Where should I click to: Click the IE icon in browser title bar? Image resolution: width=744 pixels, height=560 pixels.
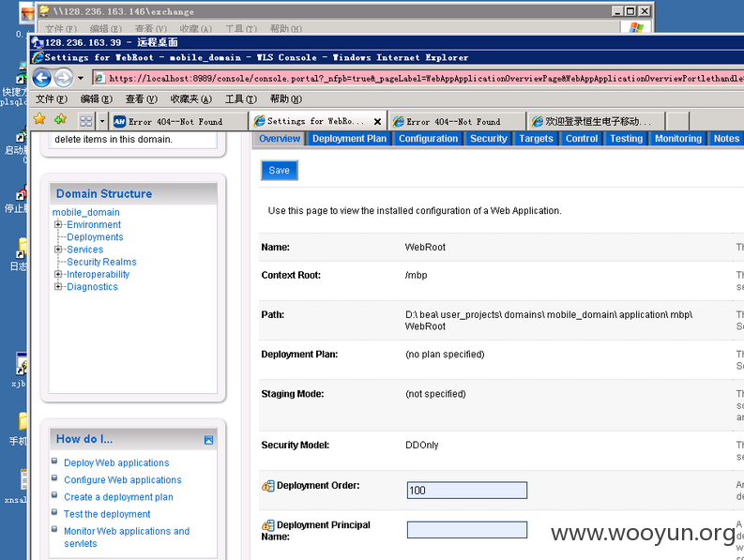[x=38, y=57]
